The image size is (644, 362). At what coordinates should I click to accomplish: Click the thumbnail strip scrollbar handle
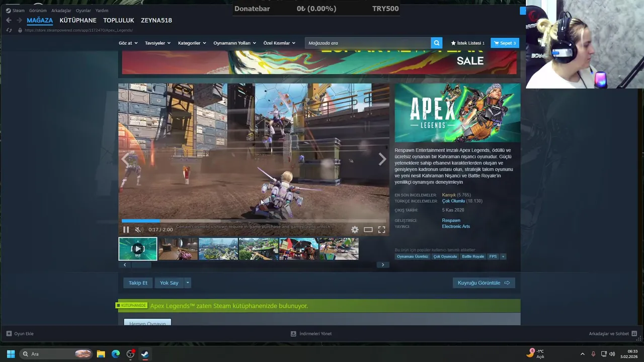coord(141,264)
